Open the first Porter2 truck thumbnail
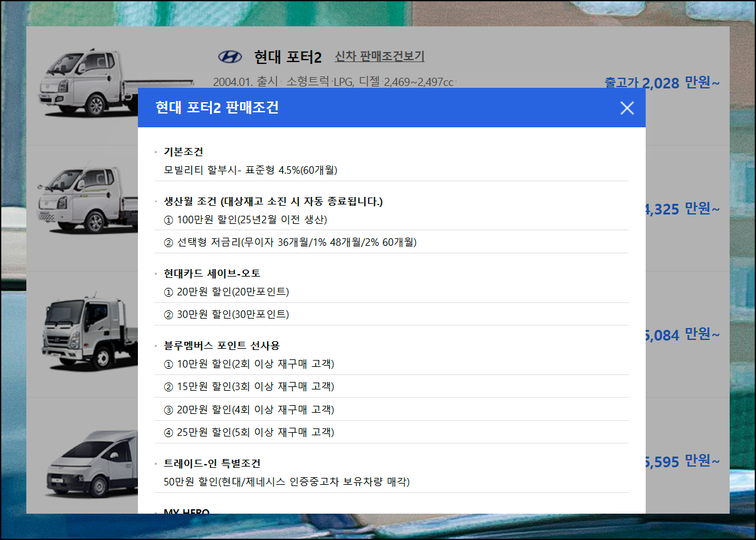The height and width of the screenshot is (540, 756). click(x=88, y=84)
